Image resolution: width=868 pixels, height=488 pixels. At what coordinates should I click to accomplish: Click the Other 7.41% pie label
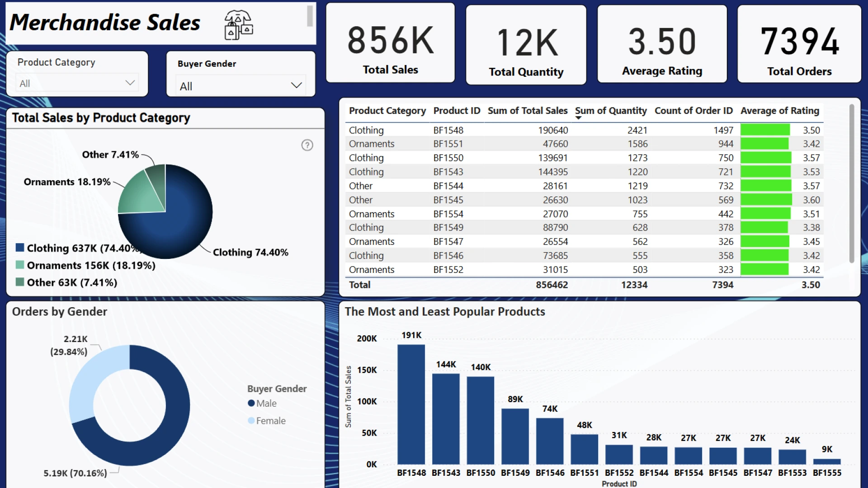[110, 155]
